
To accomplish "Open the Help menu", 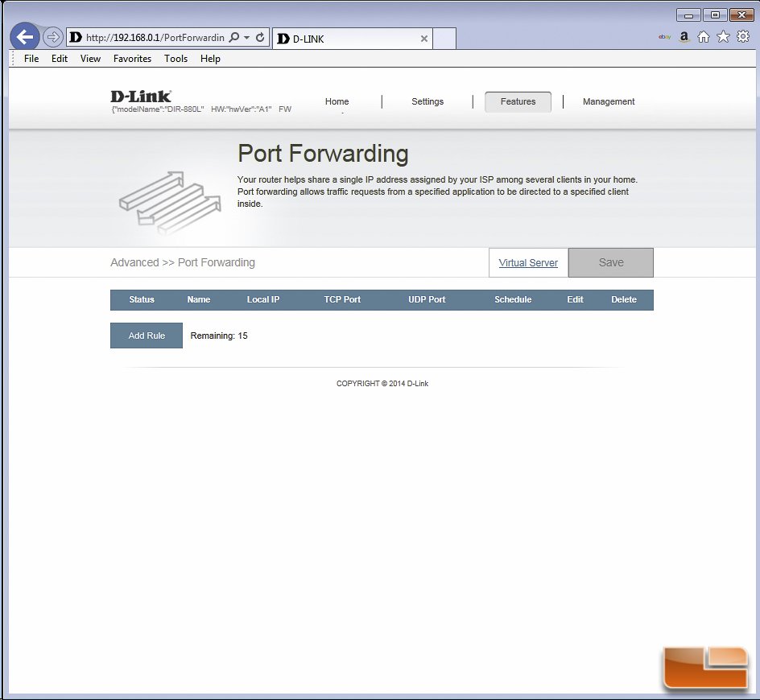I will (x=210, y=59).
